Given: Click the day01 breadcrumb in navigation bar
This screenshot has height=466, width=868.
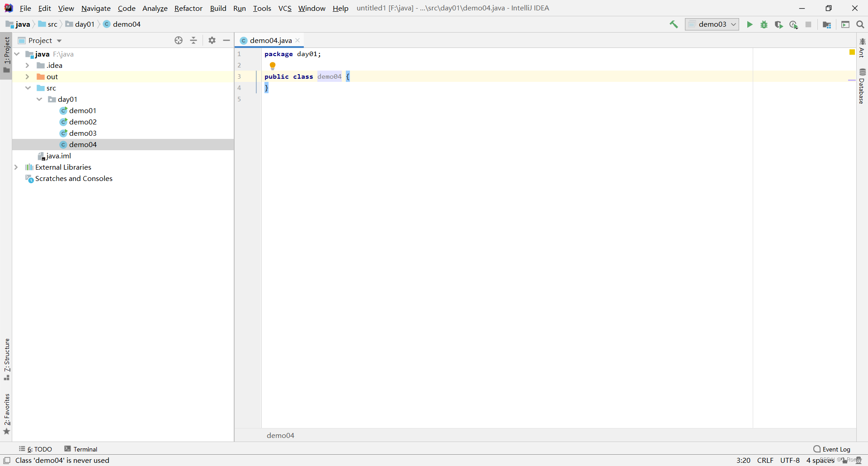Looking at the screenshot, I should point(80,24).
